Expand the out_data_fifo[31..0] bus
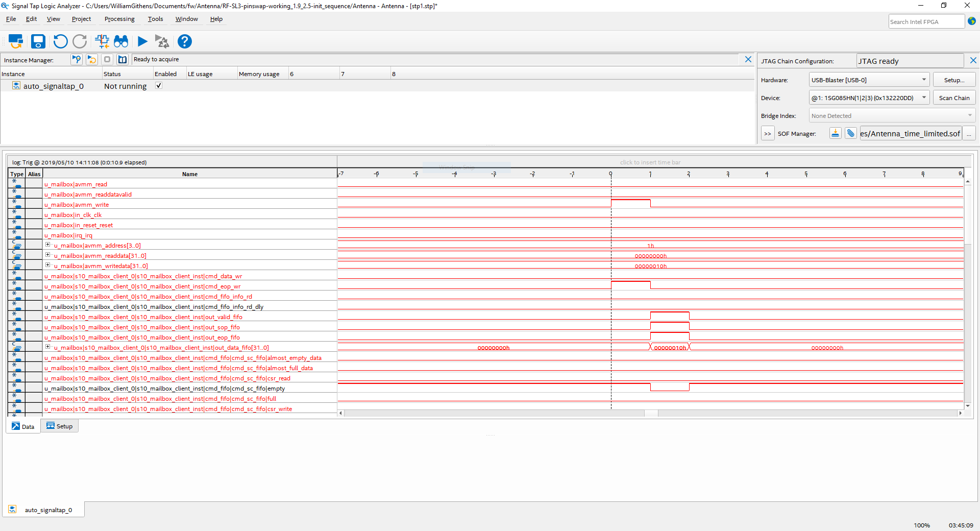Viewport: 980px width, 531px height. (47, 347)
